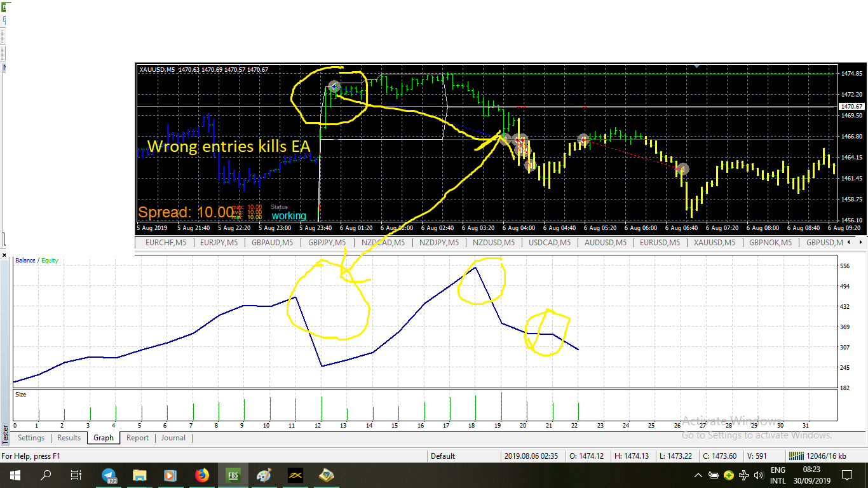Open the gold diamond app taskbar icon
The height and width of the screenshot is (488, 868).
click(327, 475)
